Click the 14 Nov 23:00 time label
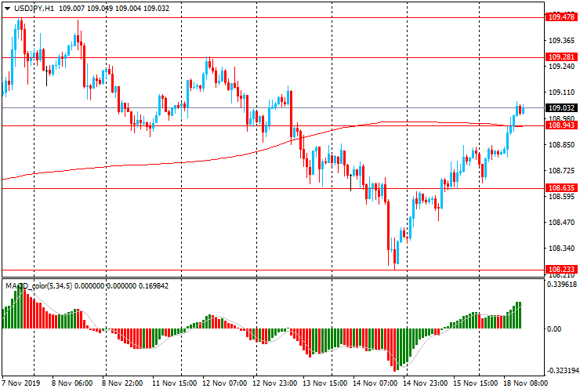Viewport: 580px width, 392px height. pos(427,383)
